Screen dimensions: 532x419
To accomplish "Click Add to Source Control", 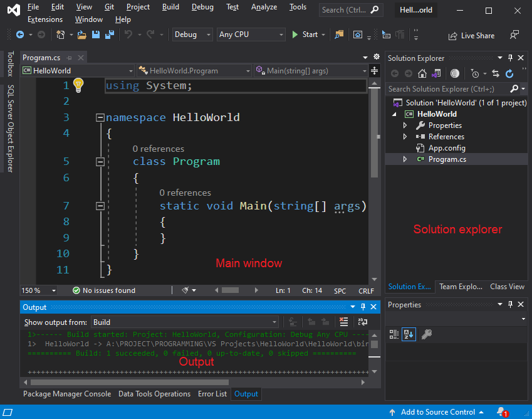I will coord(437,412).
